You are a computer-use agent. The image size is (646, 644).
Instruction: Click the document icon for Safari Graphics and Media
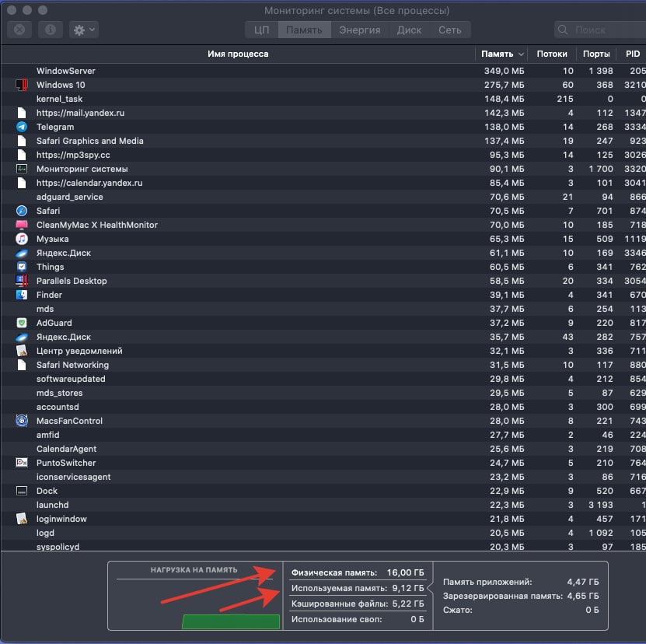(x=22, y=141)
